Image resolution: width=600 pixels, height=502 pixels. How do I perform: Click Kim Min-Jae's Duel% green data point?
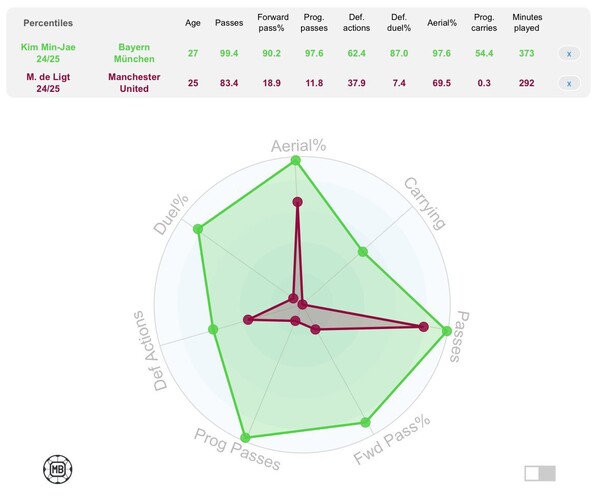198,229
